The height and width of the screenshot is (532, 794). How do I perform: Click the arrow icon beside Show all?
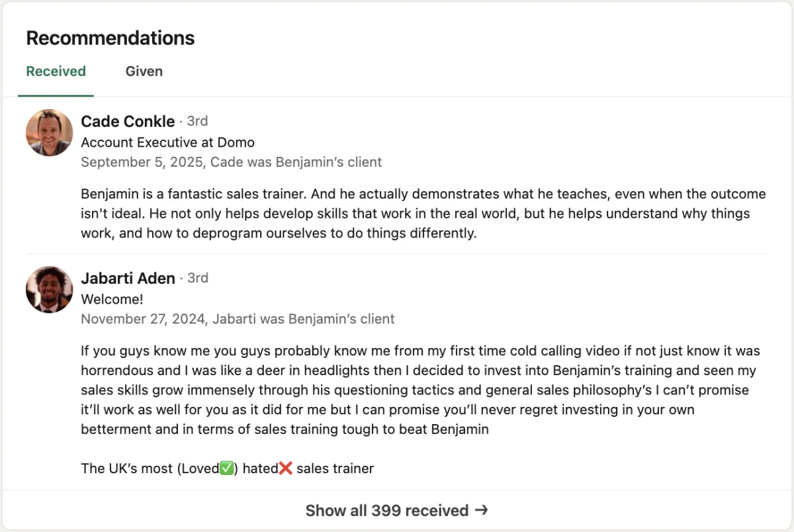point(482,510)
